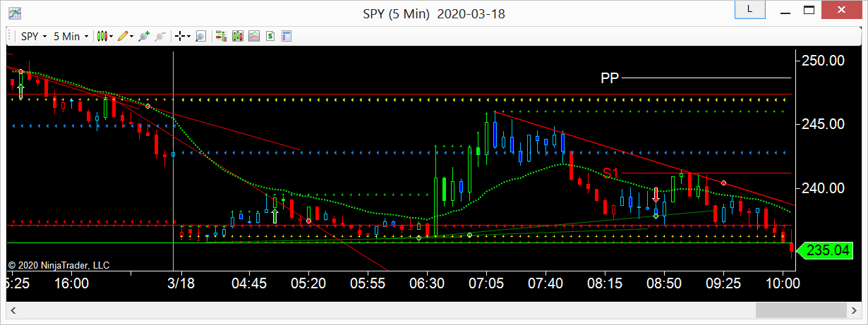
Task: Click the 05:20 time axis label
Action: [308, 283]
